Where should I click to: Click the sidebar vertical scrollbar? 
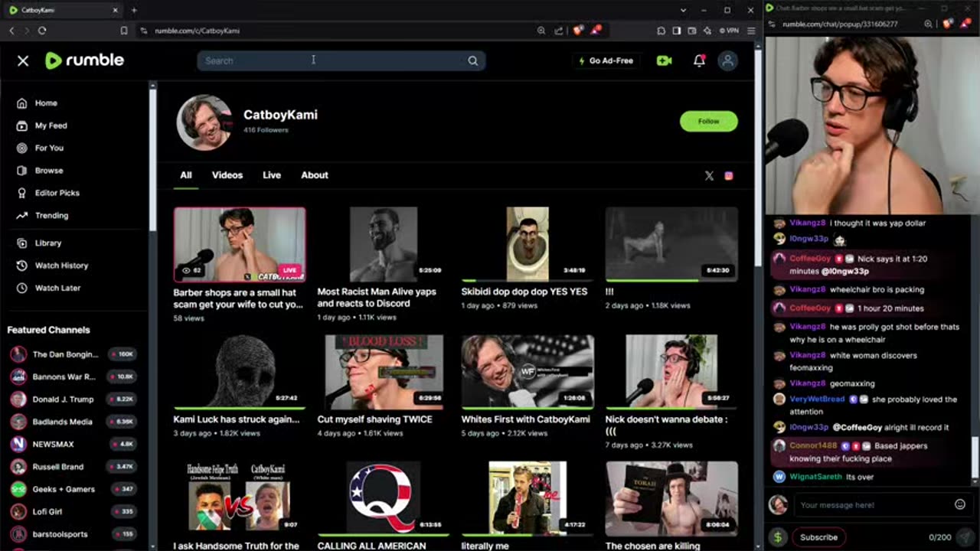[152, 159]
